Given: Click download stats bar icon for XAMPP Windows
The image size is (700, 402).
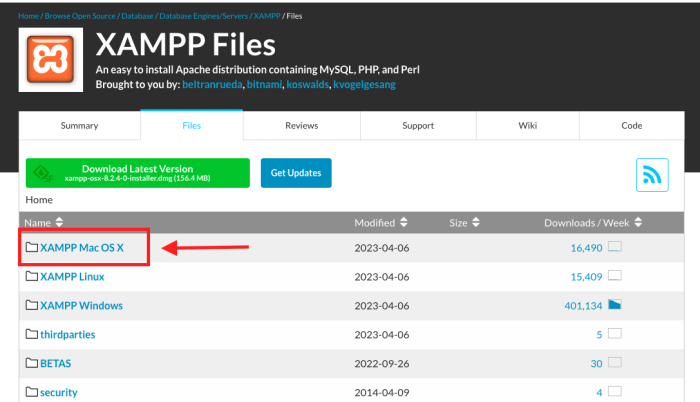Looking at the screenshot, I should pos(615,305).
